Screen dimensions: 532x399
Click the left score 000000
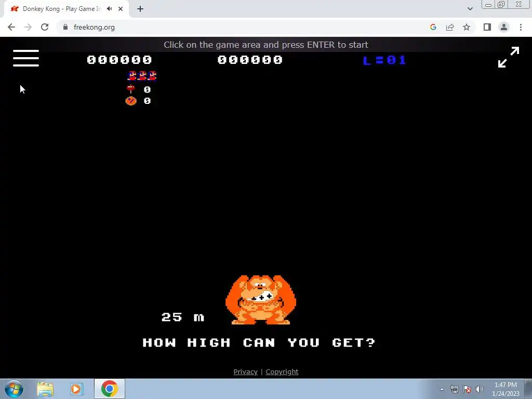119,60
